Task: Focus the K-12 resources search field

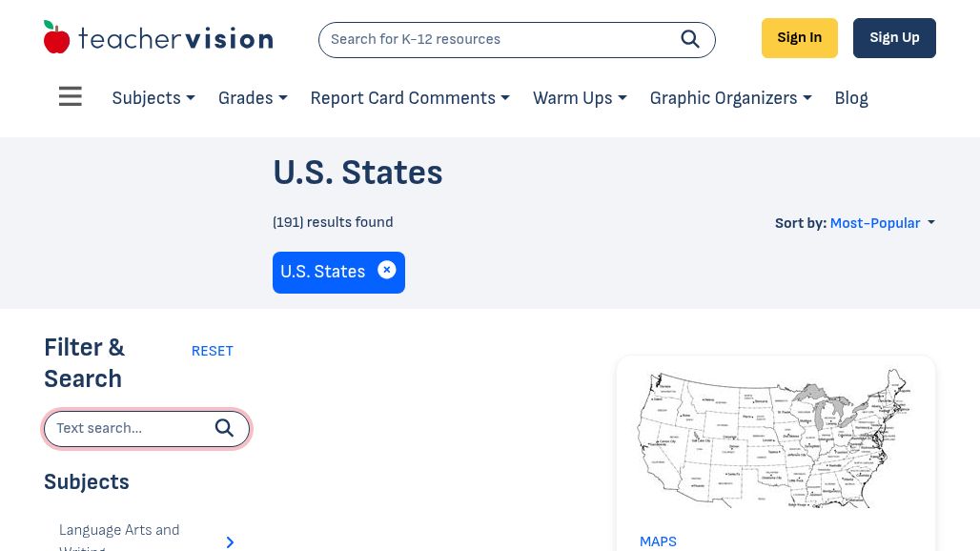Action: (496, 40)
